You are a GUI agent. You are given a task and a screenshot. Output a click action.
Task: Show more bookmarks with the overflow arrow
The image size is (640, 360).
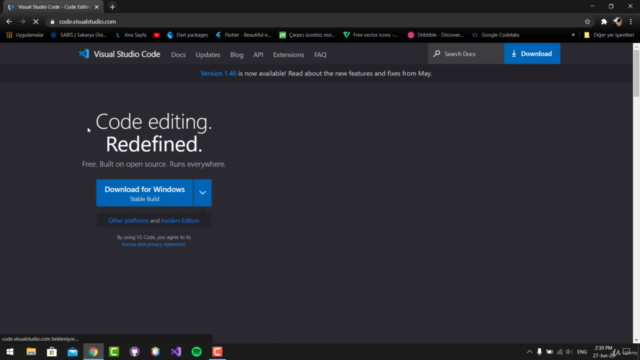click(573, 35)
